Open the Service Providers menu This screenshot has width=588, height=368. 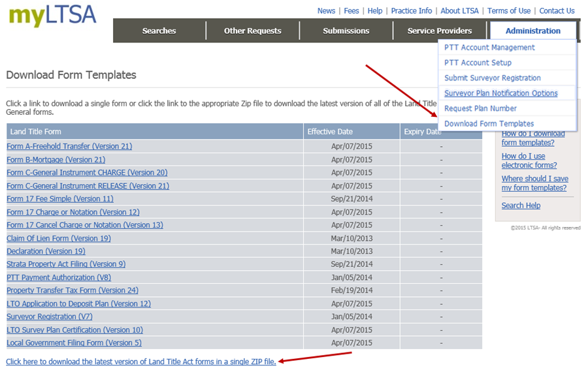click(x=440, y=31)
